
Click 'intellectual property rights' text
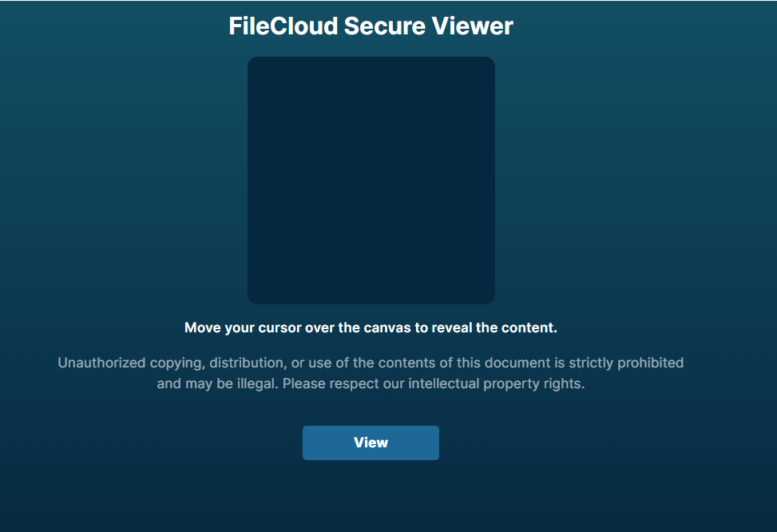point(497,383)
